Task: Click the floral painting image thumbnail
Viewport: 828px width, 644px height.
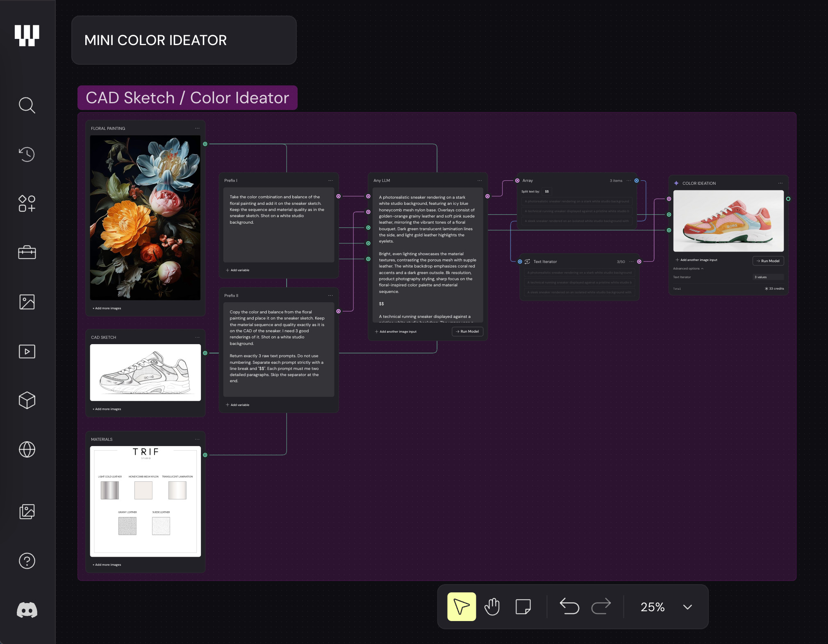Action: click(x=145, y=218)
